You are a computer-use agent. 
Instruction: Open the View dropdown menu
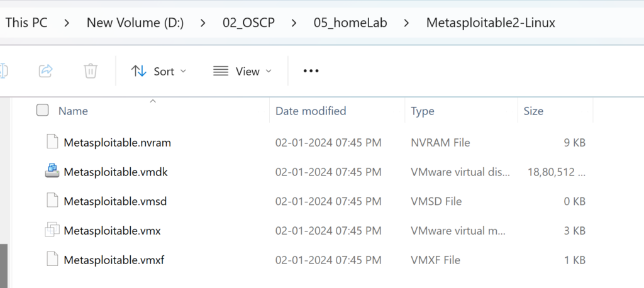click(242, 72)
